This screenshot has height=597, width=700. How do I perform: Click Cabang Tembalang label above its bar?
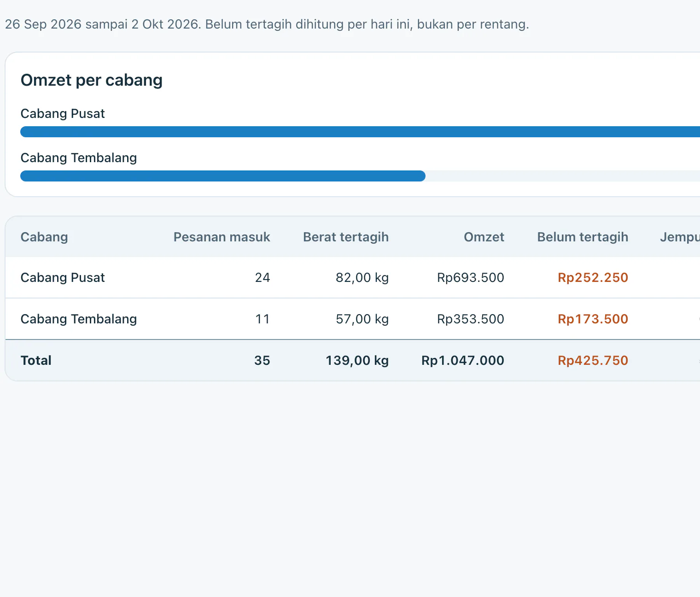tap(79, 158)
